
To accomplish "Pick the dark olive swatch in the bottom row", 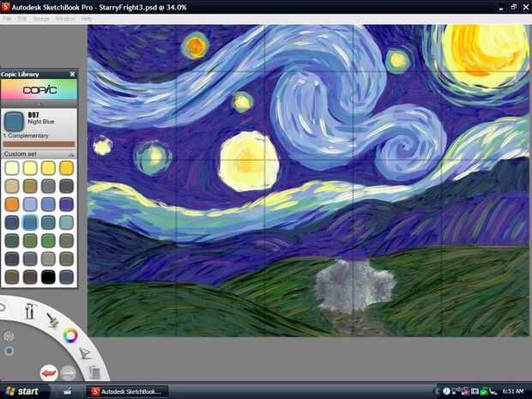I will click(12, 277).
